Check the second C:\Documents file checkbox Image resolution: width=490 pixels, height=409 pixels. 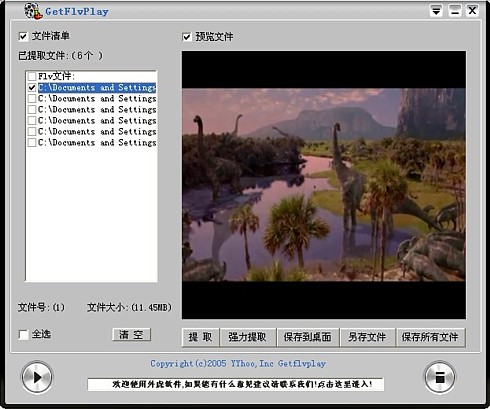32,98
